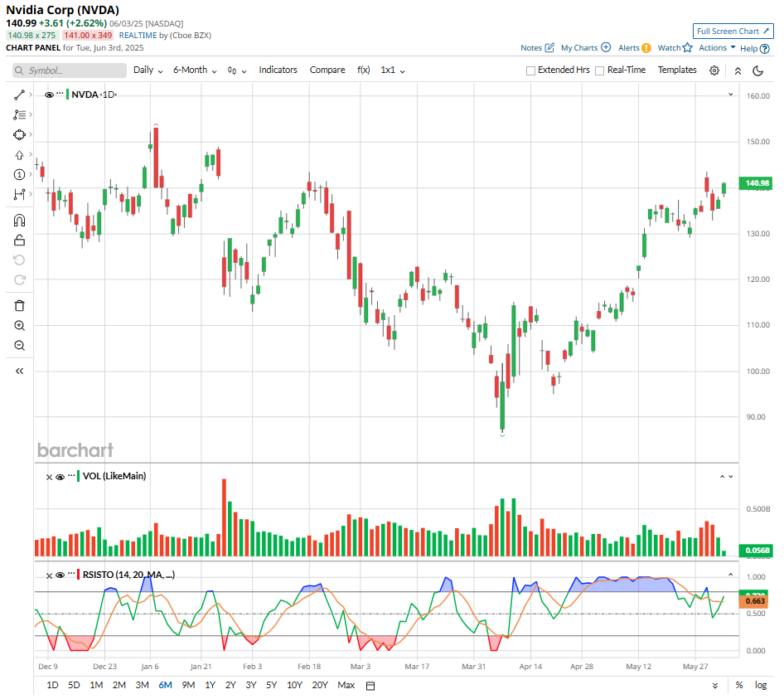Open the calendar date range picker
Screen dimensions: 784x699
[370, 686]
